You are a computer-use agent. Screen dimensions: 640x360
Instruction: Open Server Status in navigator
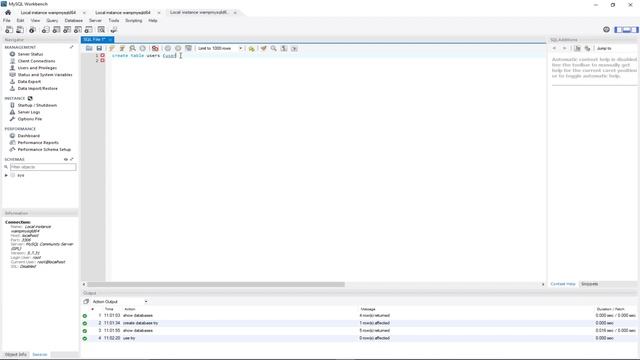(x=30, y=54)
